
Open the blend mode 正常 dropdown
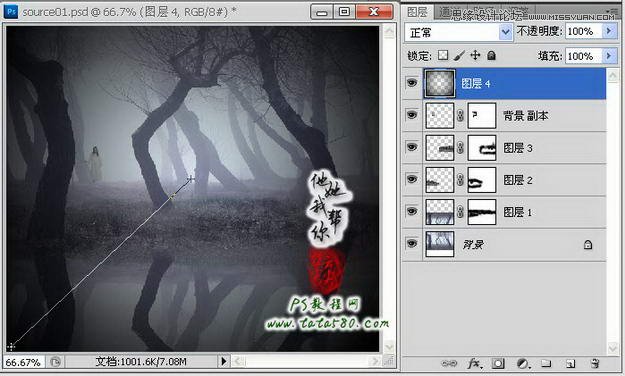[505, 32]
